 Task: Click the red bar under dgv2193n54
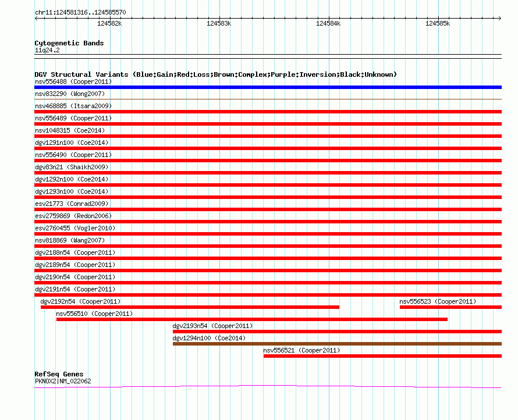click(x=338, y=332)
